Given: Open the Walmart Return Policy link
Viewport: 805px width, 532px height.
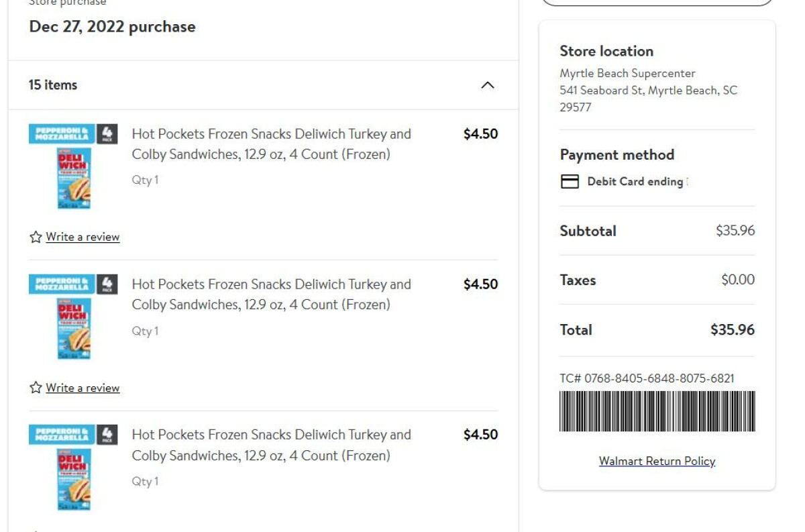Looking at the screenshot, I should click(x=657, y=461).
